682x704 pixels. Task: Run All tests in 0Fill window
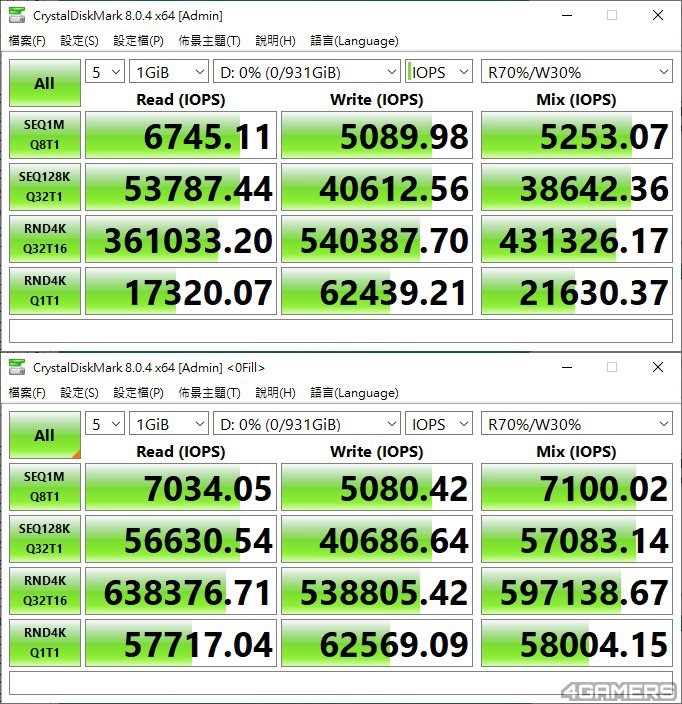[45, 435]
